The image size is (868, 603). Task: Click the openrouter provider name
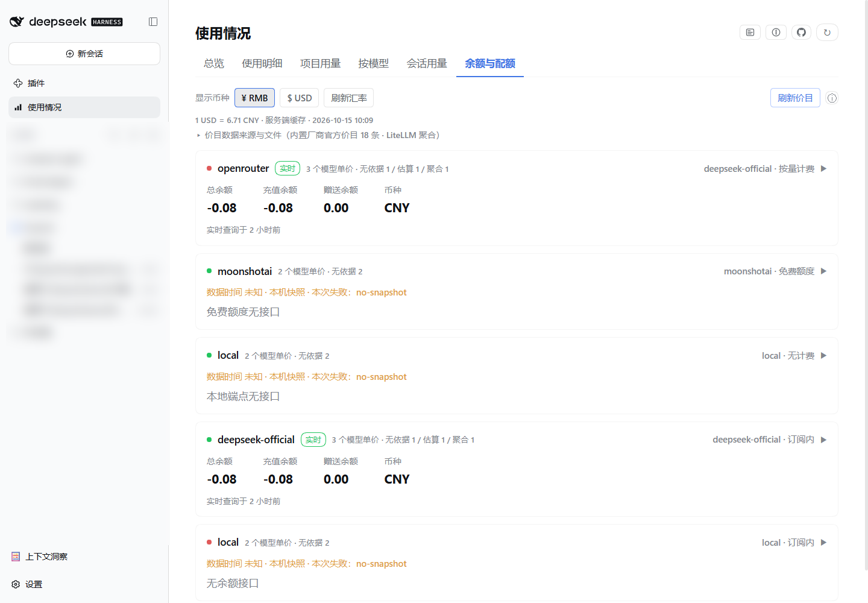coord(243,169)
